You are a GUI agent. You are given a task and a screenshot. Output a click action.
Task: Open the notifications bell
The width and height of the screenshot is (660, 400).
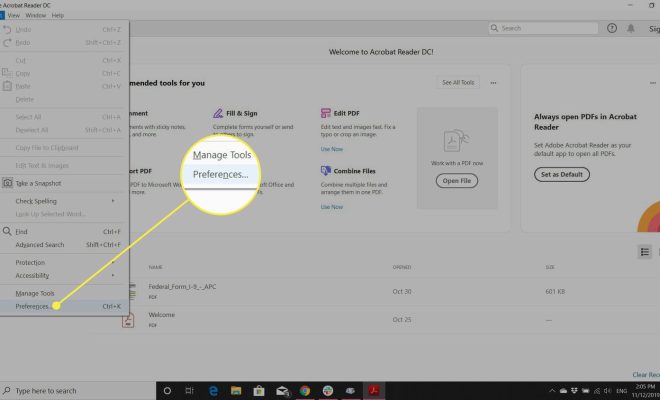coord(631,28)
